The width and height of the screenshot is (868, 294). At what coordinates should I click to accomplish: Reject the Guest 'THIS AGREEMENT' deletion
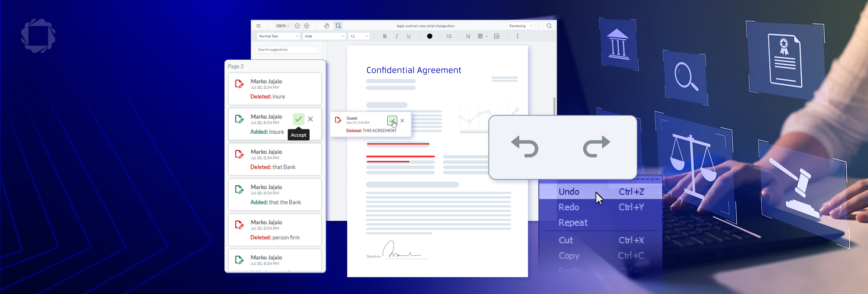point(402,121)
